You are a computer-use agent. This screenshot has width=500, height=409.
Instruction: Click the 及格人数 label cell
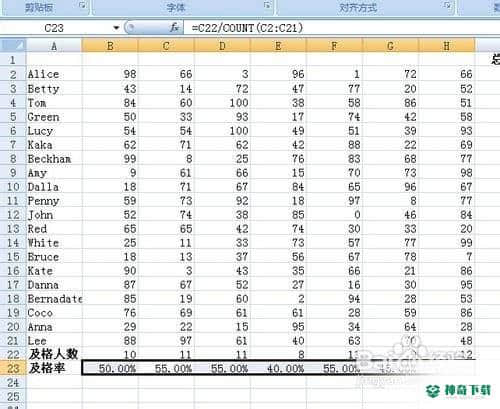[x=54, y=354]
